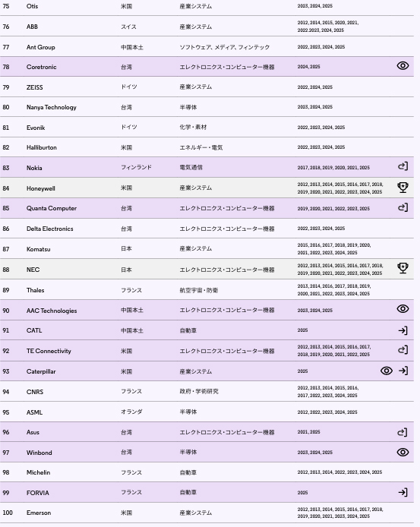Click the new-entry arrow icon beside CATL
This screenshot has width=420, height=527.
pos(403,331)
